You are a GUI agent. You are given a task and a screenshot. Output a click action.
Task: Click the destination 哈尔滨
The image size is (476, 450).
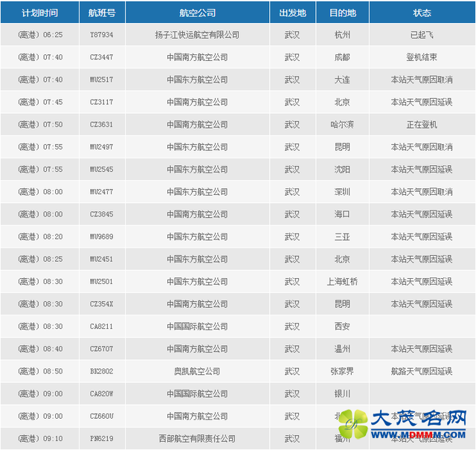tap(342, 125)
